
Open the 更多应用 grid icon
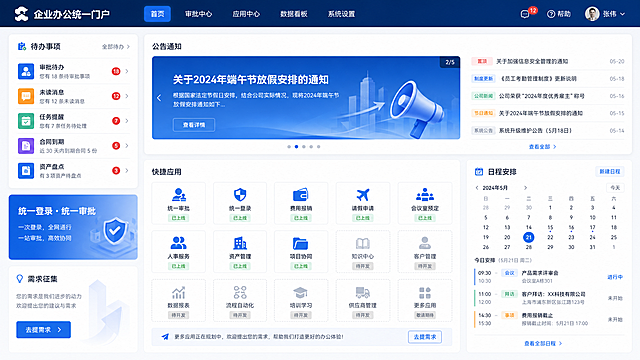(x=425, y=292)
